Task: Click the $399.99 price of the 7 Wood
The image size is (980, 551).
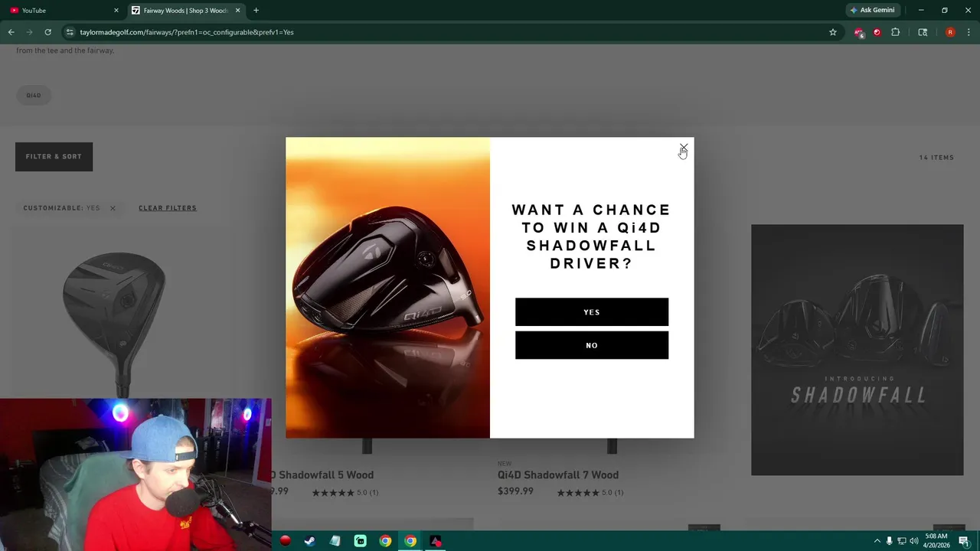Action: pos(515,491)
